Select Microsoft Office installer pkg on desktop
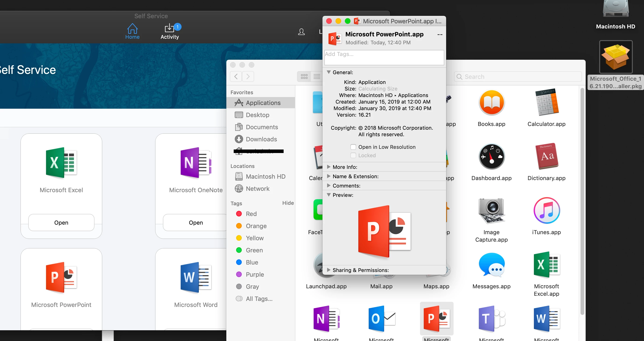The height and width of the screenshot is (341, 644). pos(616,57)
